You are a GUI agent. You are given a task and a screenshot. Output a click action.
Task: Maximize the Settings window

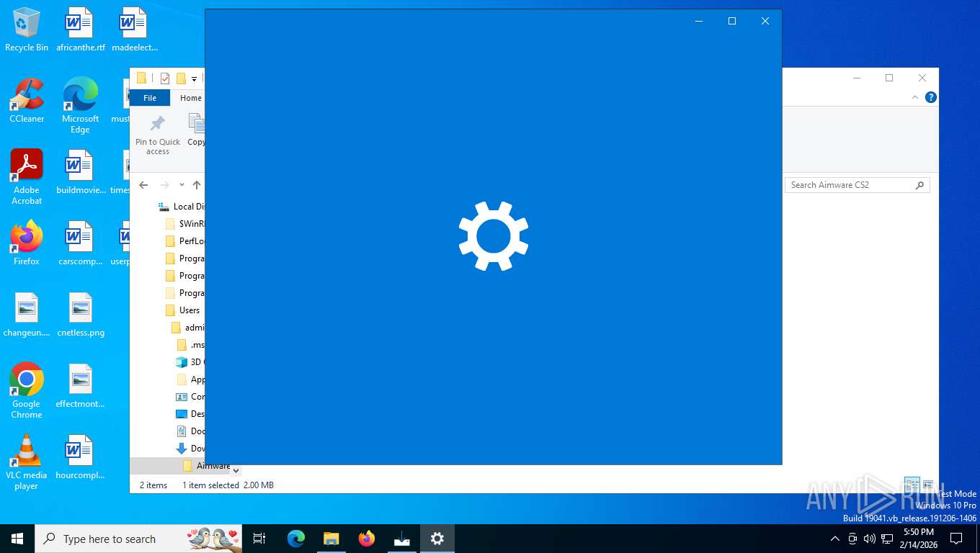pos(732,21)
